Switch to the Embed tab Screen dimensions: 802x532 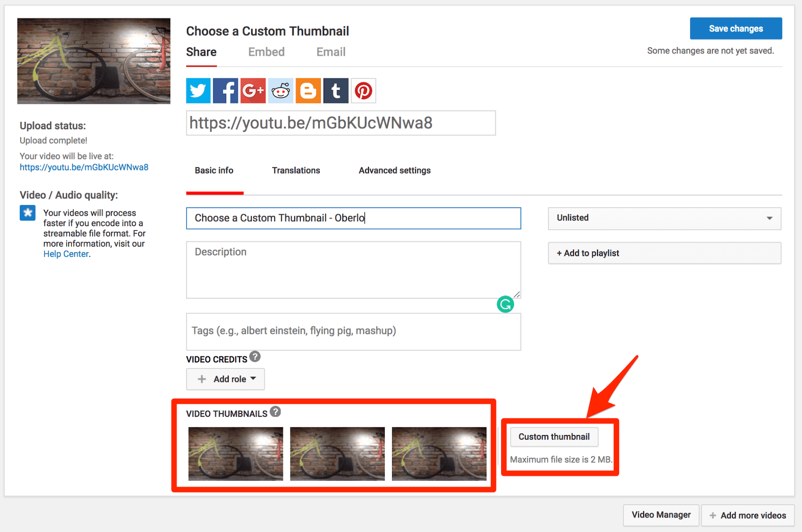(x=266, y=52)
